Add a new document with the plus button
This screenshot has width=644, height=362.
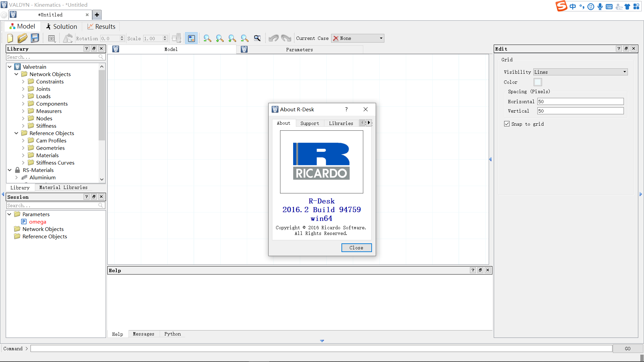97,15
